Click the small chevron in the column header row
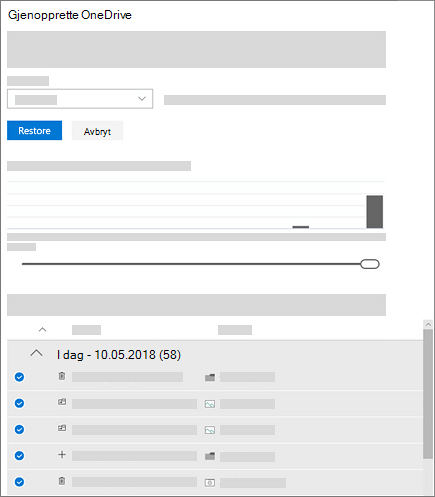 [42, 330]
